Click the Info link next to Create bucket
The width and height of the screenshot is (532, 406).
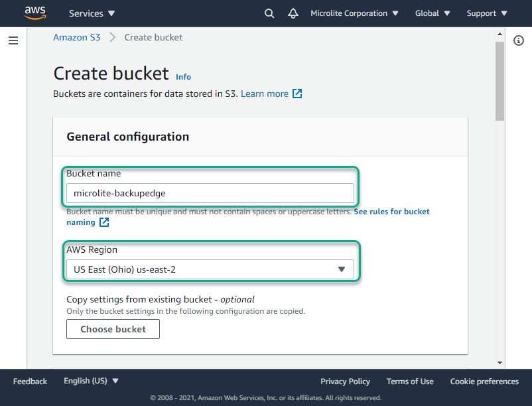pos(183,77)
